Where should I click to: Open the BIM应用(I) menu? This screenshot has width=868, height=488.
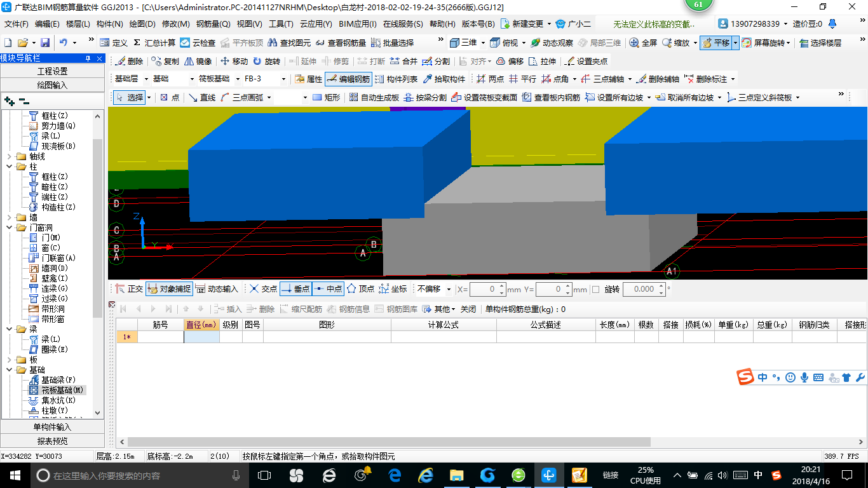coord(358,24)
